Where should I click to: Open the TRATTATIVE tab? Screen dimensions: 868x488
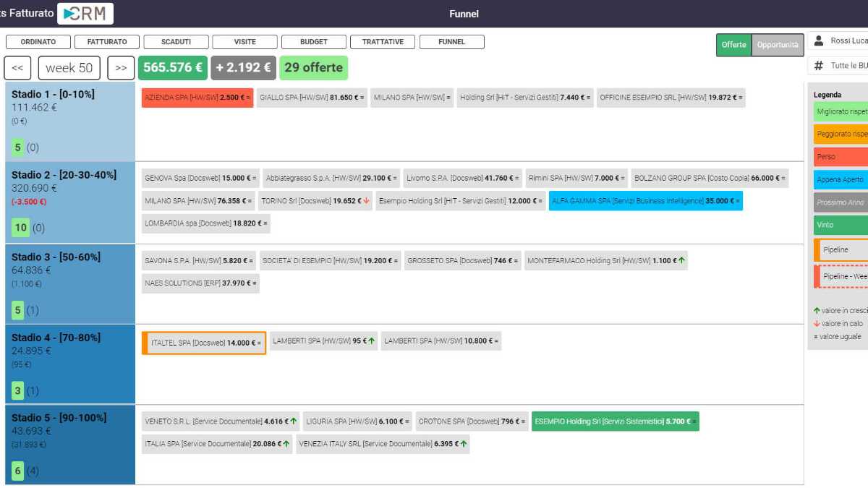tap(383, 42)
